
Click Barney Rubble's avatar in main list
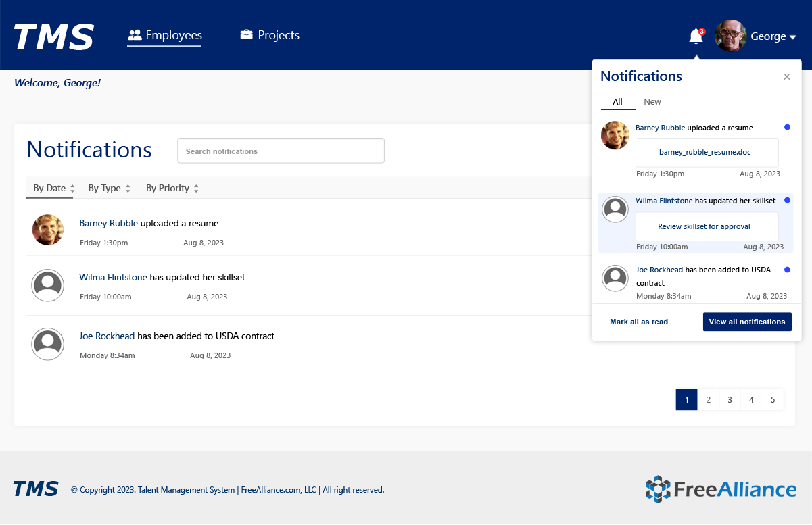click(x=48, y=230)
